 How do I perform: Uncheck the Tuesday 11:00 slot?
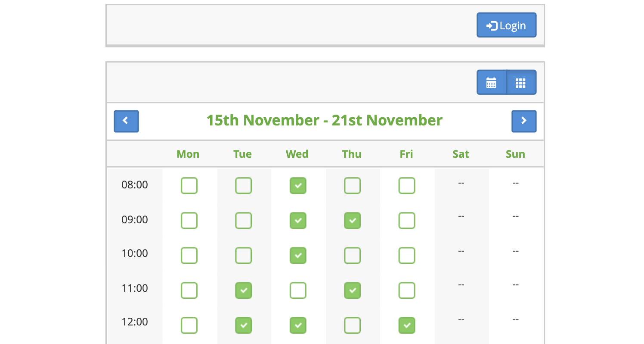click(244, 291)
